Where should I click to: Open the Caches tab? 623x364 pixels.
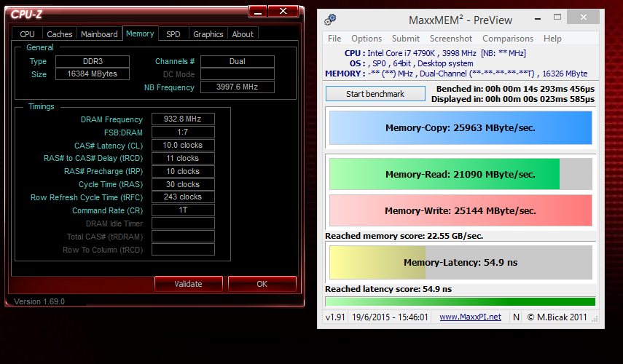[x=60, y=34]
